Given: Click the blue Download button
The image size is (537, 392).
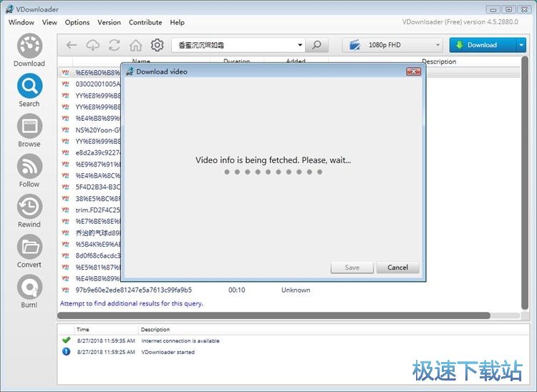Looking at the screenshot, I should 483,45.
